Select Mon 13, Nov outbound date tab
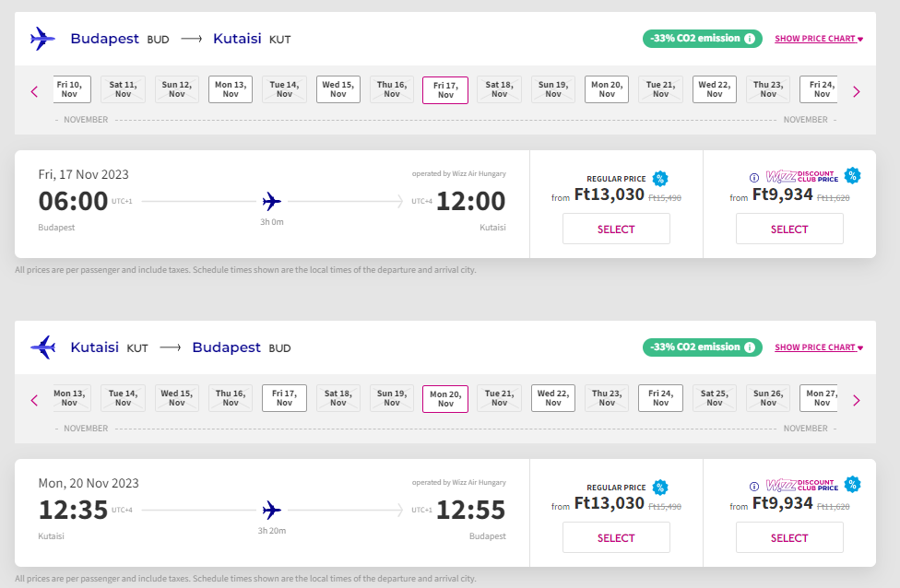Screen dimensions: 900x588 (x=231, y=89)
